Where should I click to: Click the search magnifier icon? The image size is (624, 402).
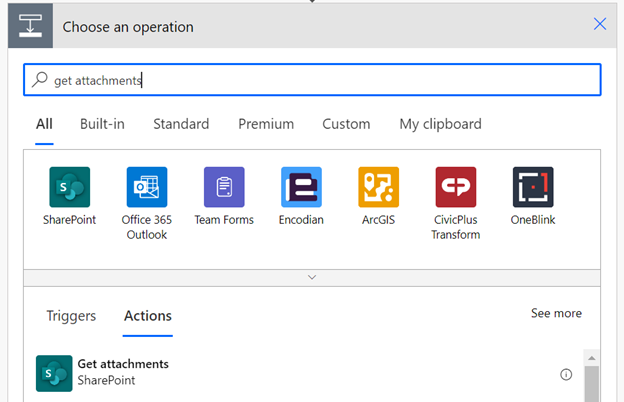[x=40, y=80]
